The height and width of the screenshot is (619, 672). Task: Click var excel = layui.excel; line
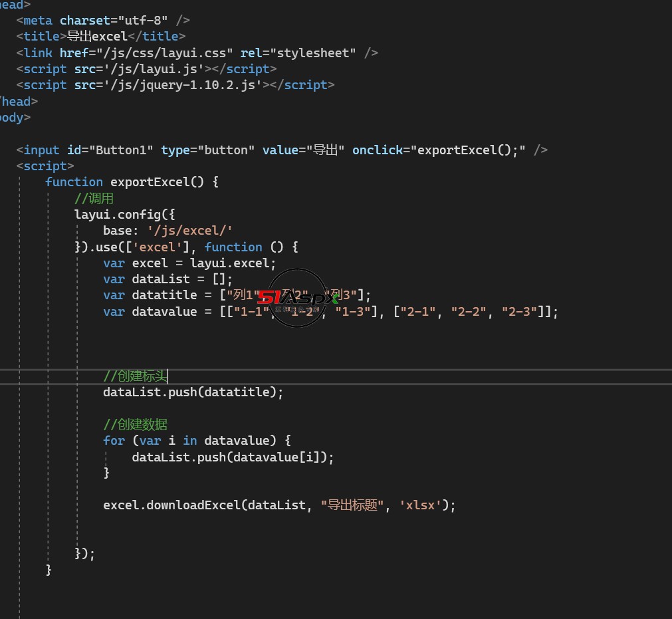[x=189, y=263]
